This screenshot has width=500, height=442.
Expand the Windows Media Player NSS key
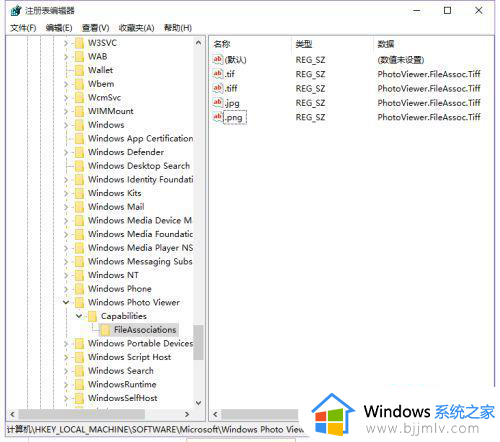(x=66, y=248)
